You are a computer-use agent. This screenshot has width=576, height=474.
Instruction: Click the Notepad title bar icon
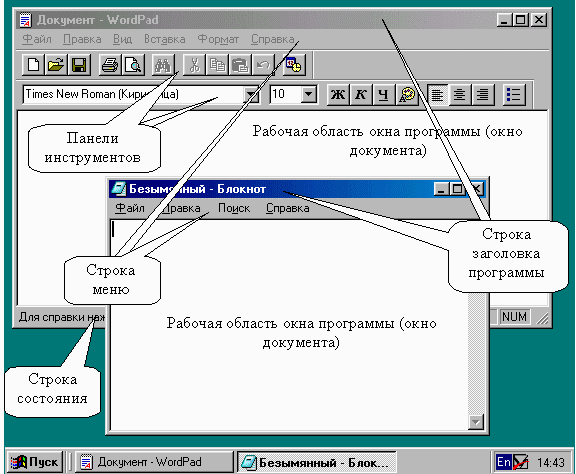coord(119,188)
